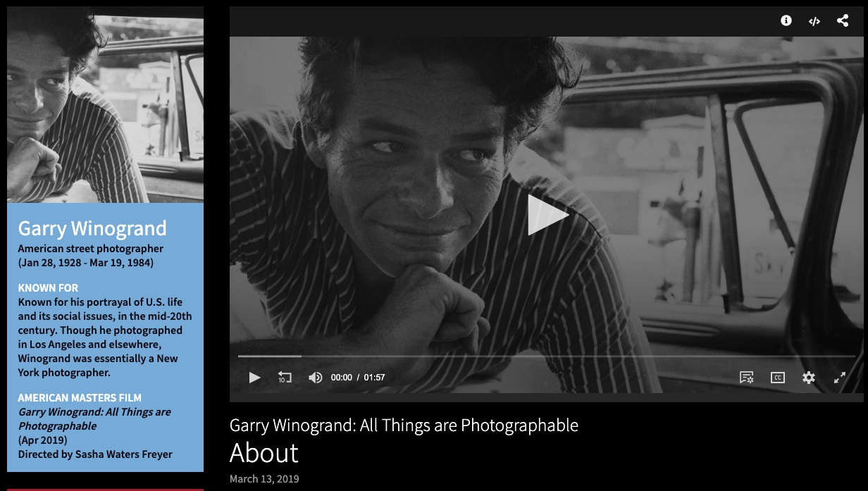
Task: Click the rewind 10 seconds control
Action: point(285,378)
